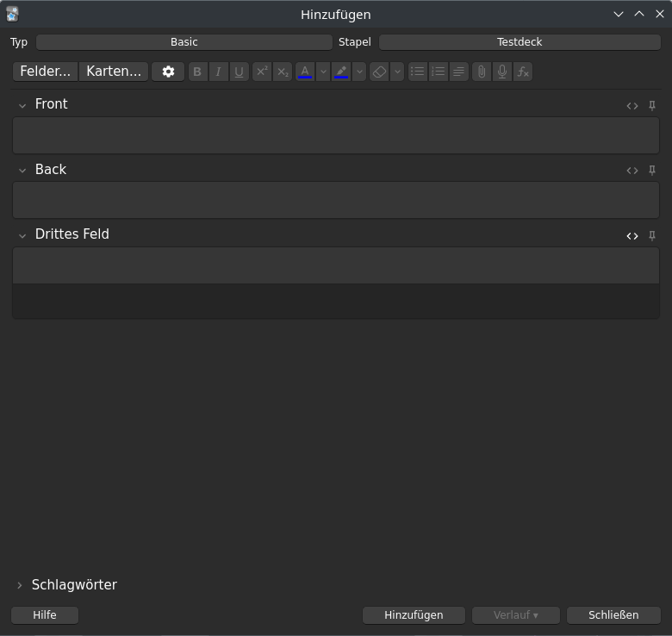The width and height of the screenshot is (672, 636).
Task: Open the Felder... dialog
Action: 46,72
